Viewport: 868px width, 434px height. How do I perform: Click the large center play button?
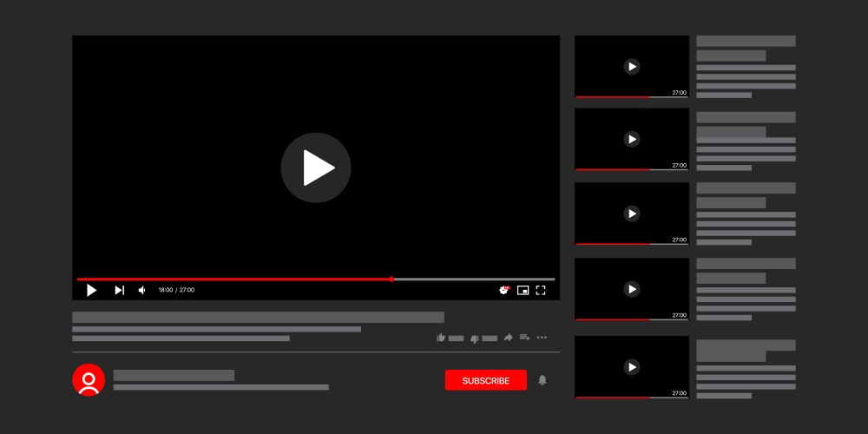tap(316, 168)
